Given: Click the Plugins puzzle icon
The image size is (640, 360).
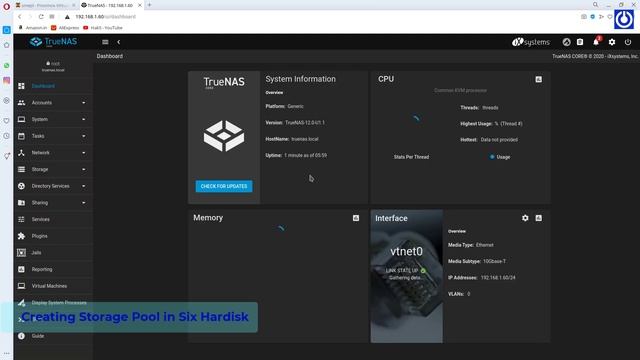Looking at the screenshot, I should 21,236.
